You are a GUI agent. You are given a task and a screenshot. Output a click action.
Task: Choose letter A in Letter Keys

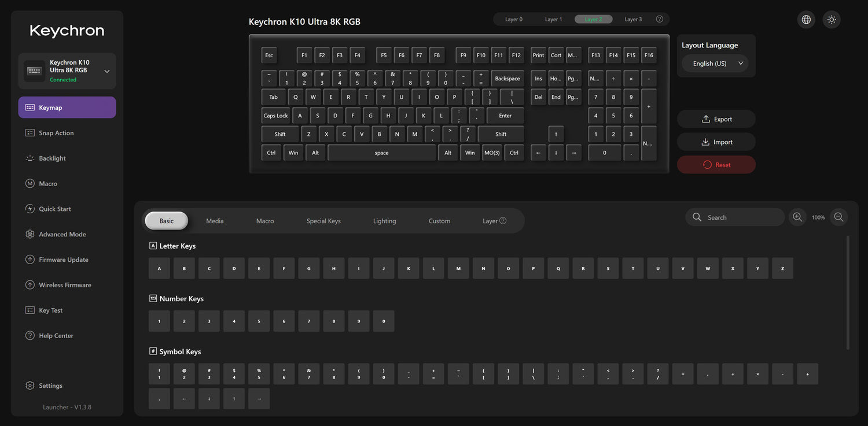coord(159,268)
